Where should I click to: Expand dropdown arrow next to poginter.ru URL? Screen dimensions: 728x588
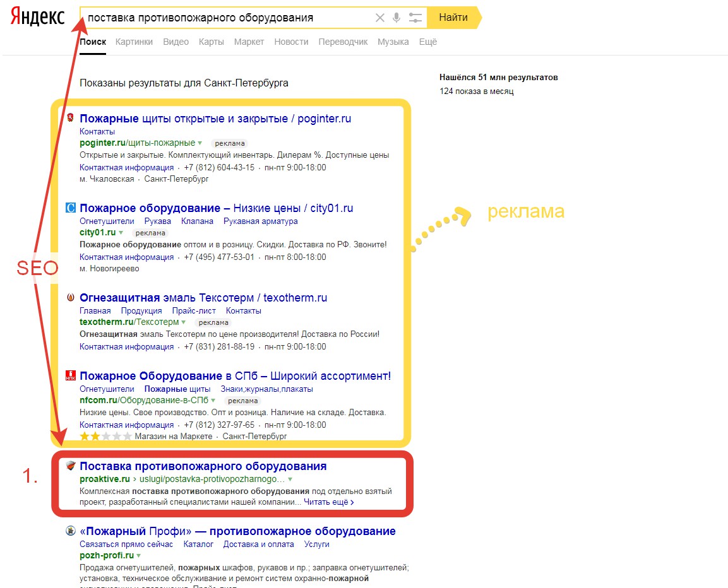pyautogui.click(x=200, y=143)
